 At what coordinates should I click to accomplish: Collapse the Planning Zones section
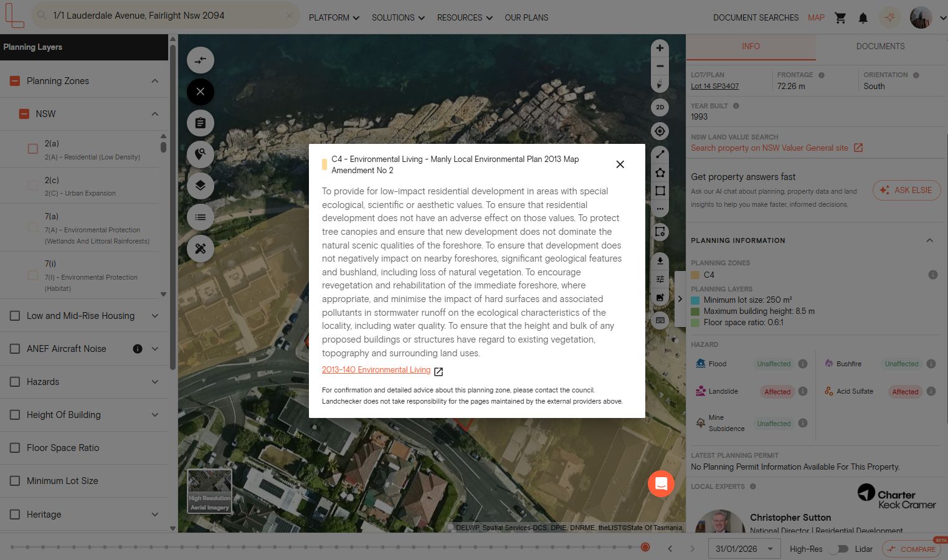[x=155, y=81]
